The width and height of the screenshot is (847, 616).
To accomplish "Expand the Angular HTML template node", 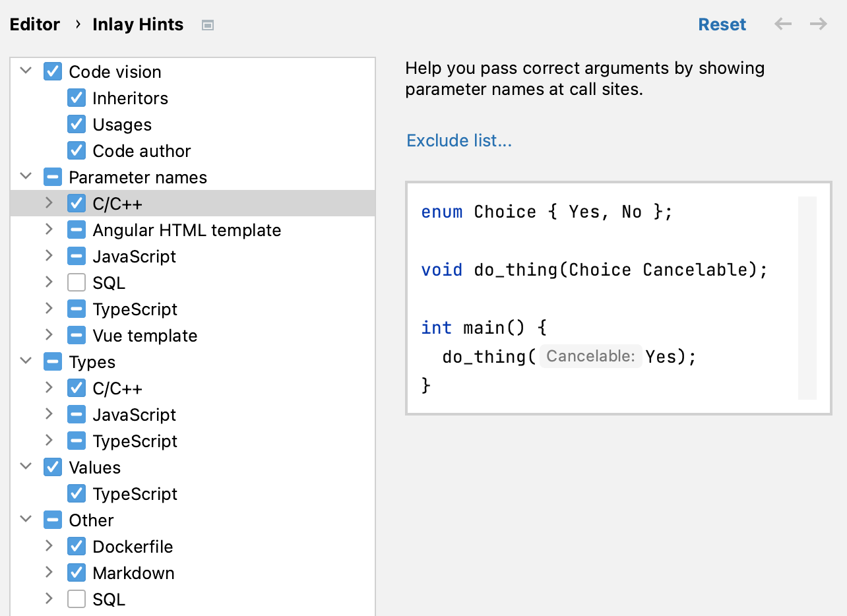I will click(x=49, y=230).
